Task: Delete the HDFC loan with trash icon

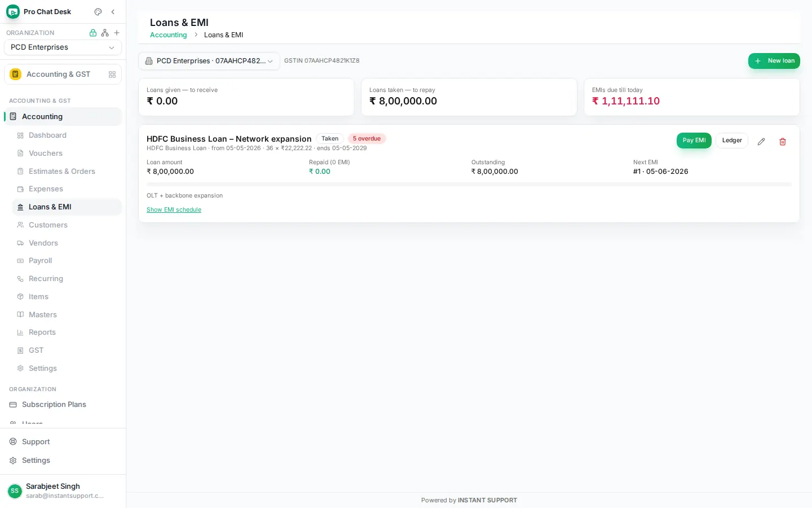Action: [x=783, y=141]
